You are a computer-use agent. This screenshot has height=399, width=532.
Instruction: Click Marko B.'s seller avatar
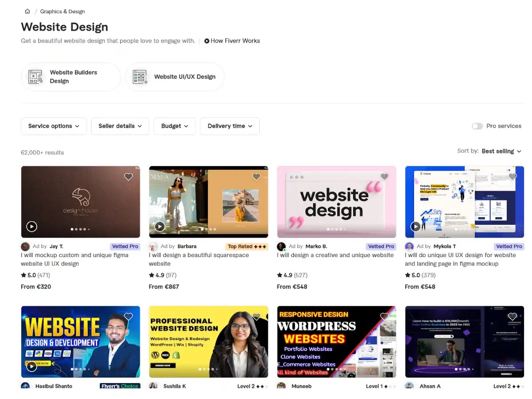[282, 246]
